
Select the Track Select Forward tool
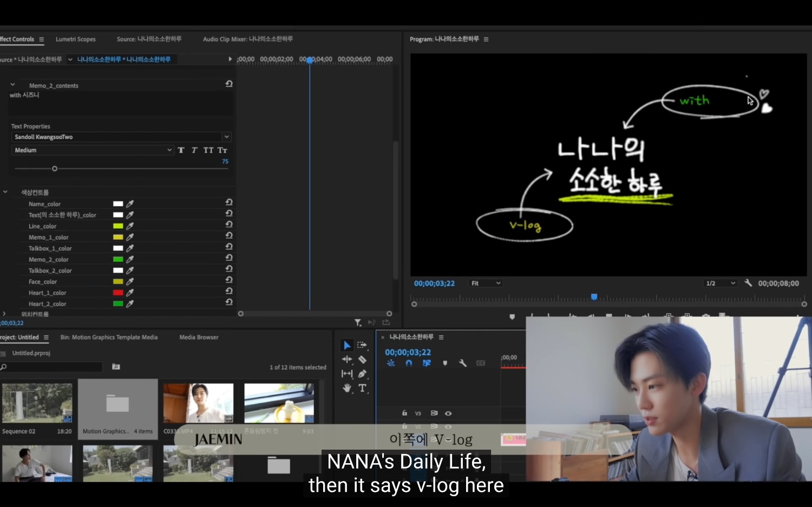click(362, 345)
